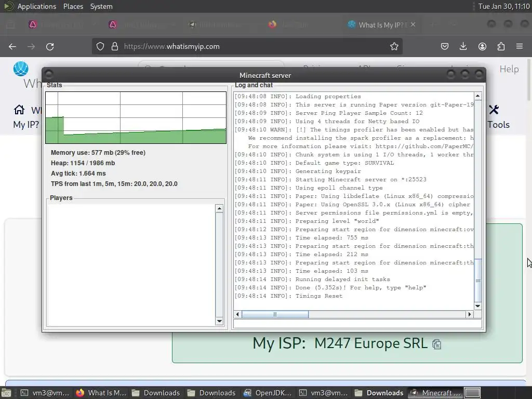Click 'Heap: 1154 / 1986 mb' stat

click(x=83, y=163)
